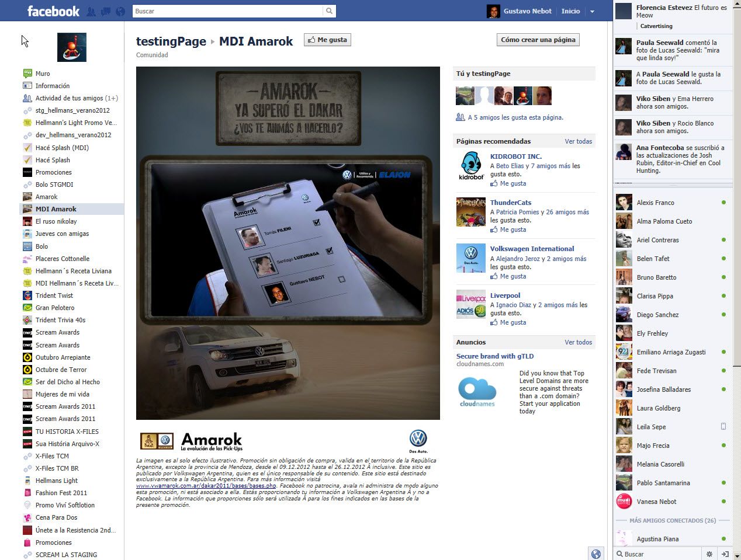Click Diego Sanchez avatar in chat
Screen dimensions: 741x560
(x=624, y=315)
